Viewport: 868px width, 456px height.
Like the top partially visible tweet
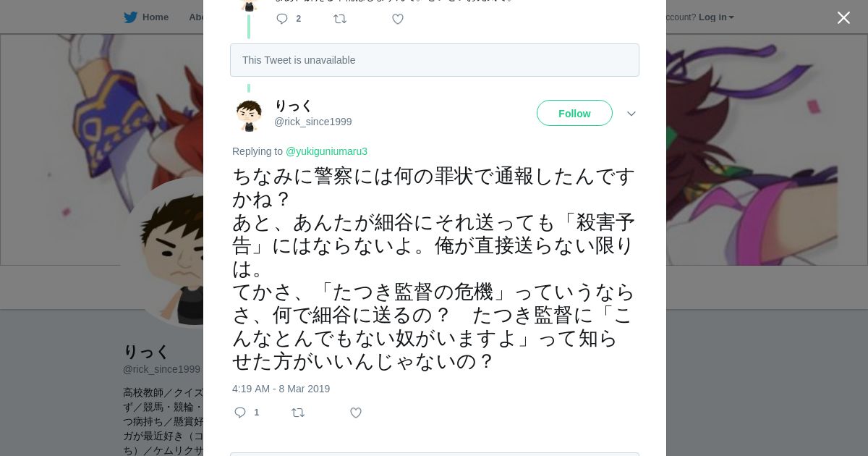(398, 19)
